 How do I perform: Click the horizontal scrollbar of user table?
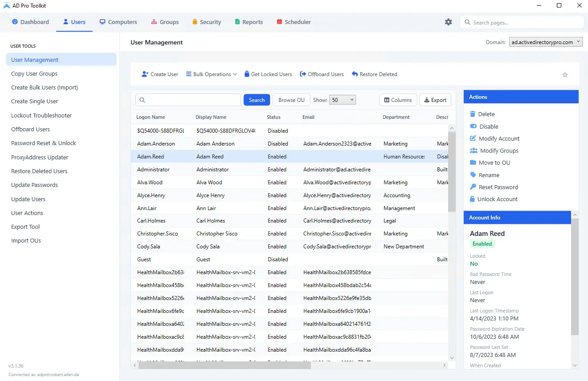(x=225, y=365)
